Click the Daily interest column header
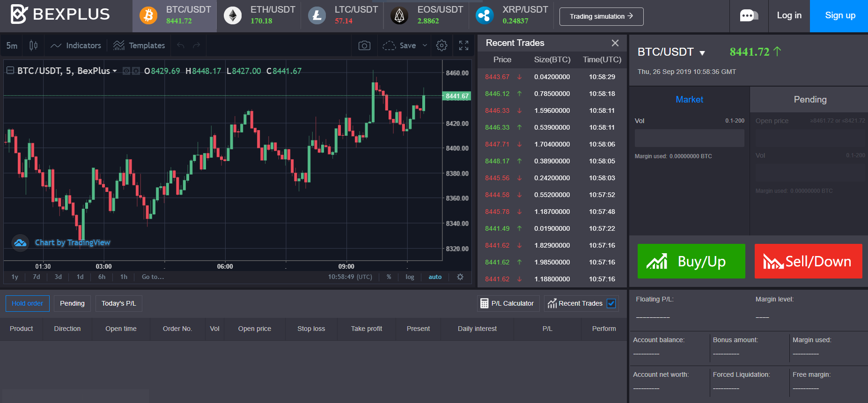868x403 pixels. (x=477, y=329)
